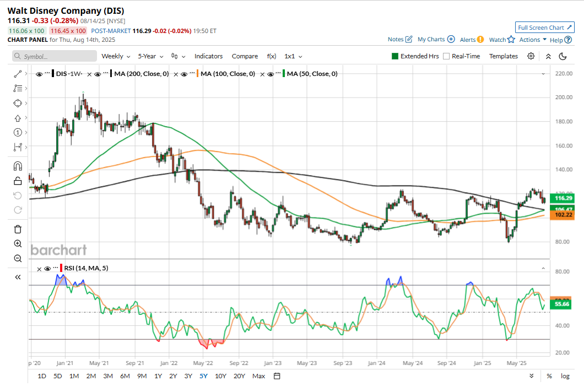This screenshot has height=392, width=584.
Task: Click the Notes edit icon
Action: tap(409, 39)
